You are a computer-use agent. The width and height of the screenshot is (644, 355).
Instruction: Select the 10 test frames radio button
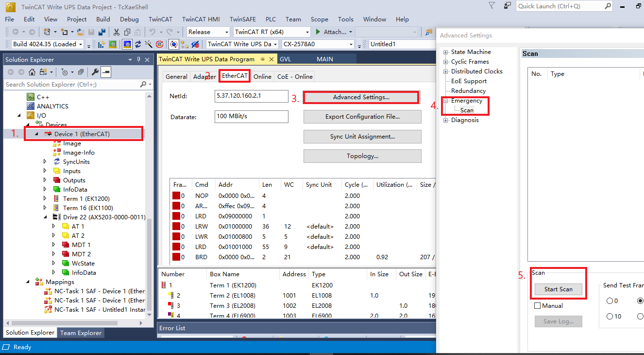[x=610, y=317]
